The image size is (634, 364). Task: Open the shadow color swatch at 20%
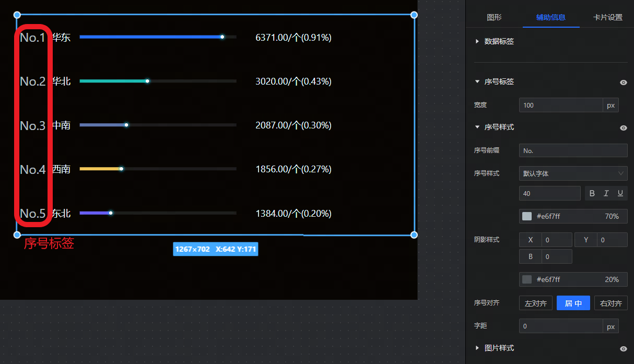(x=527, y=279)
